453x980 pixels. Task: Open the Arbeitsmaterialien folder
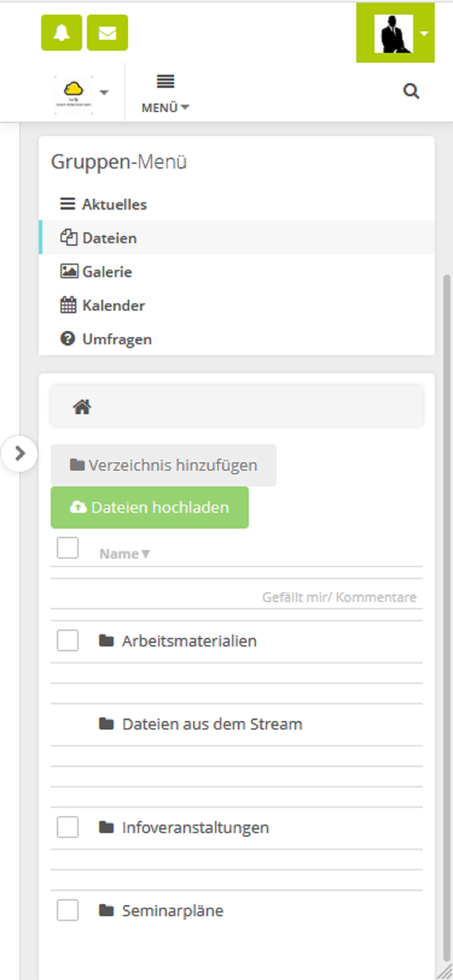(189, 640)
